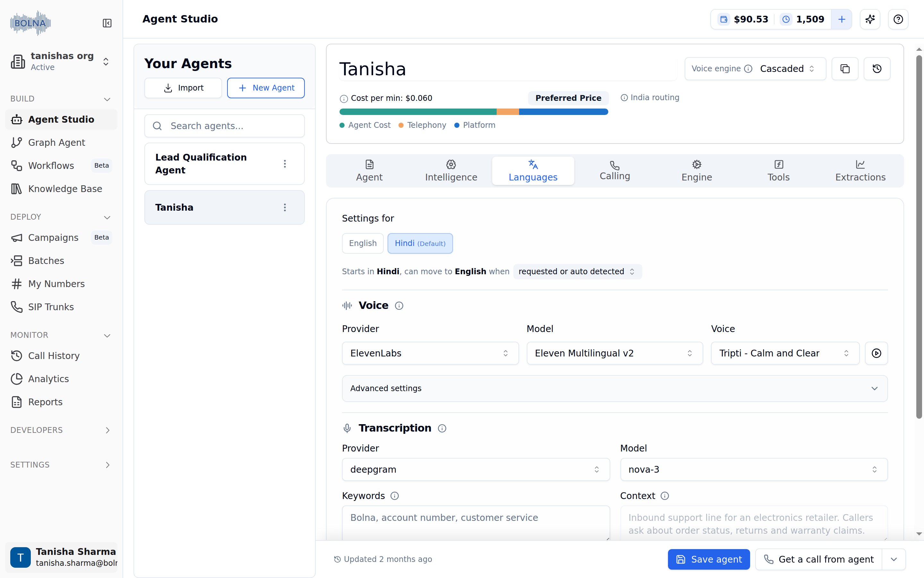This screenshot has width=924, height=578.
Task: Switch to the Calling tab
Action: click(x=615, y=171)
